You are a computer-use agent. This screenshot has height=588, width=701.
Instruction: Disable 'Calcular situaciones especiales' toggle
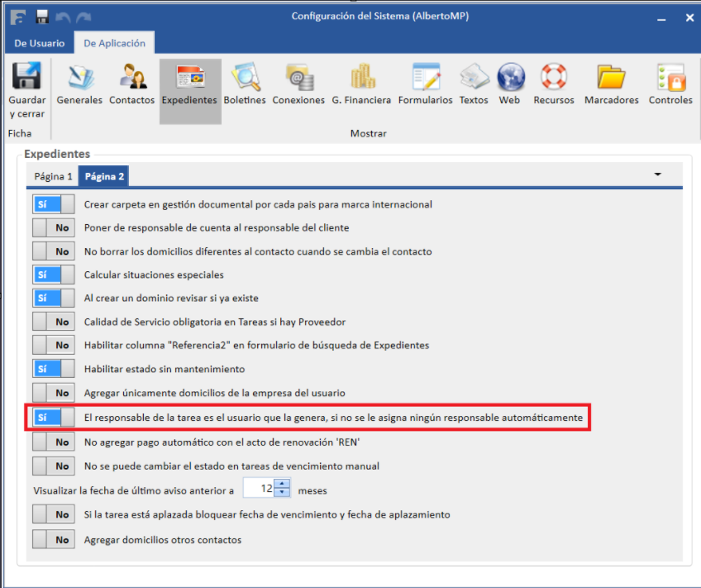[x=54, y=275]
